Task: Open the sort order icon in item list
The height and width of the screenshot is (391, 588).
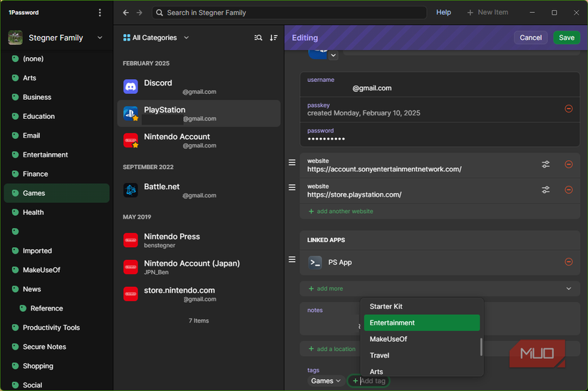Action: [274, 38]
